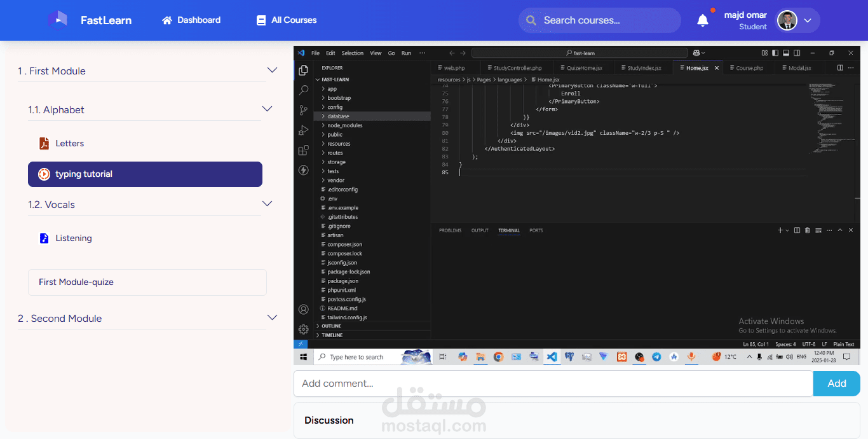Screen dimensions: 868x444
Task: Click the XAMPP icon in taskbar
Action: tap(622, 357)
